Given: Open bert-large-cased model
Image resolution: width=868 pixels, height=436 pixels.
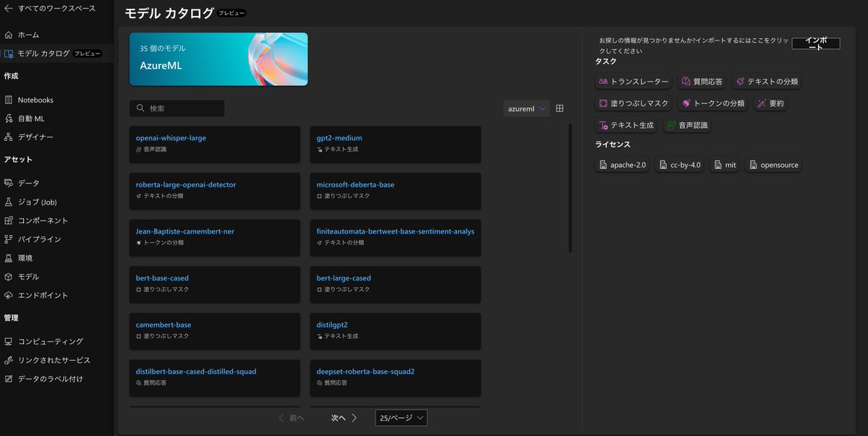Looking at the screenshot, I should click(396, 285).
